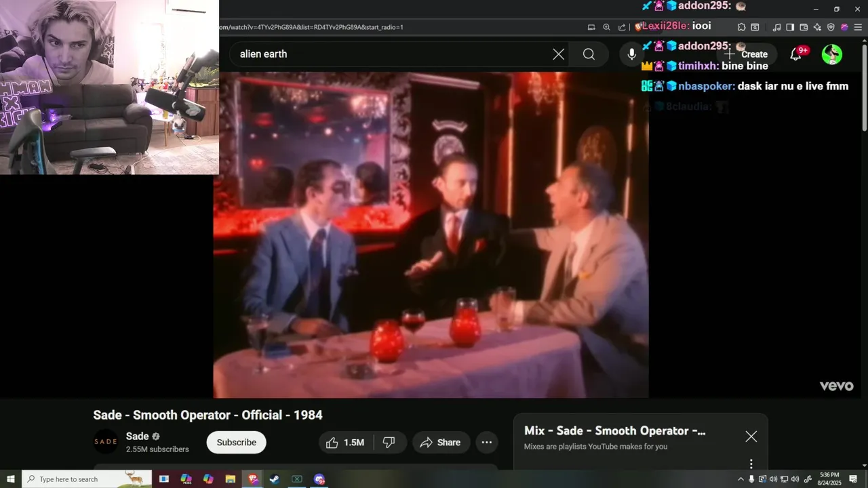Click the zoom magnifier icon in address bar
The height and width of the screenshot is (488, 868).
click(x=607, y=27)
